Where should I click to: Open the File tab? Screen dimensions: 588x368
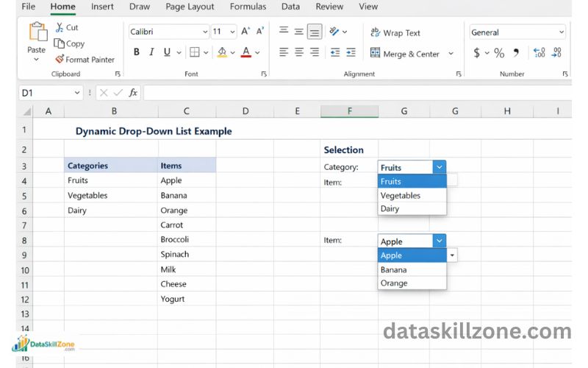coord(29,7)
